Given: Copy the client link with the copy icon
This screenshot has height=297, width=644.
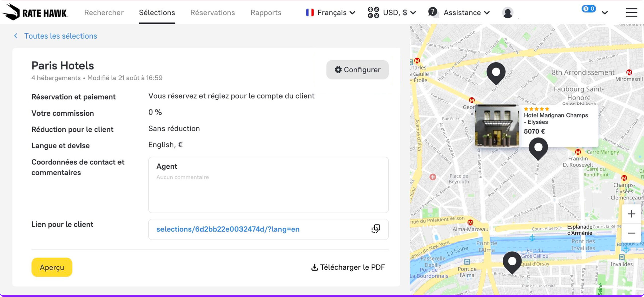Looking at the screenshot, I should 376,229.
